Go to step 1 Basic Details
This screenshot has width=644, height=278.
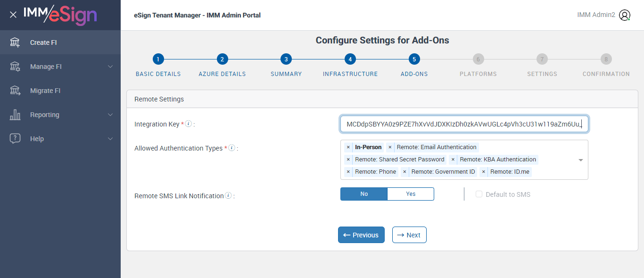pyautogui.click(x=158, y=59)
